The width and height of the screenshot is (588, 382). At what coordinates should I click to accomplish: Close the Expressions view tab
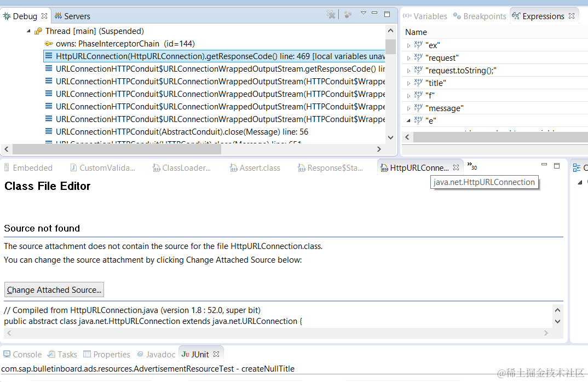[572, 16]
